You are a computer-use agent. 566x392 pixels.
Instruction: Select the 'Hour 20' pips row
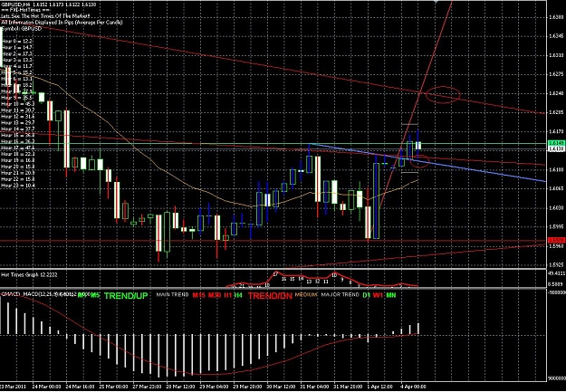tap(18, 167)
